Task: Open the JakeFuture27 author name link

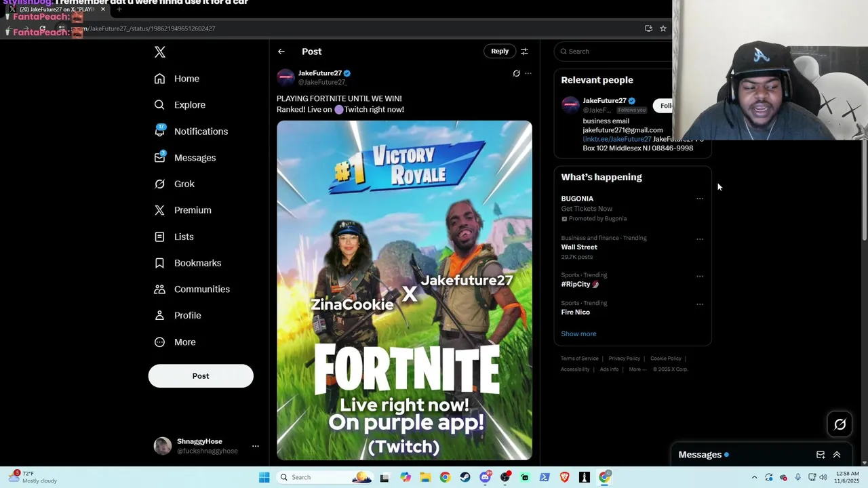Action: point(320,73)
